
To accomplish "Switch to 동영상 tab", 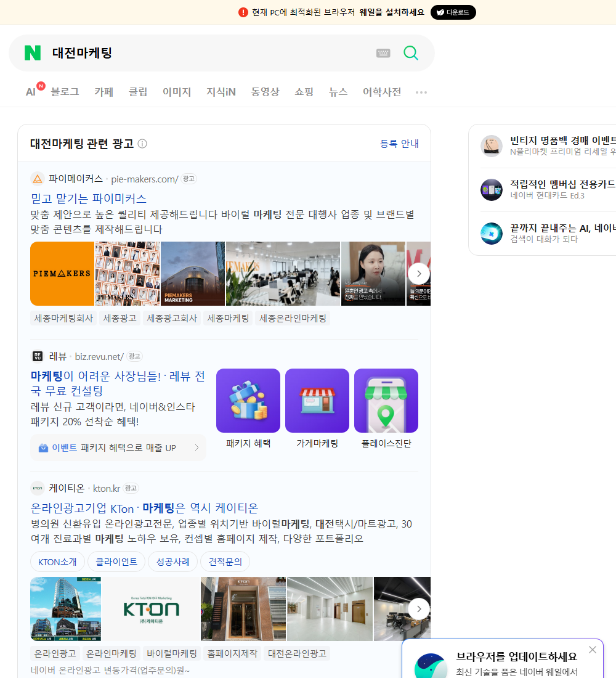I will [x=265, y=92].
